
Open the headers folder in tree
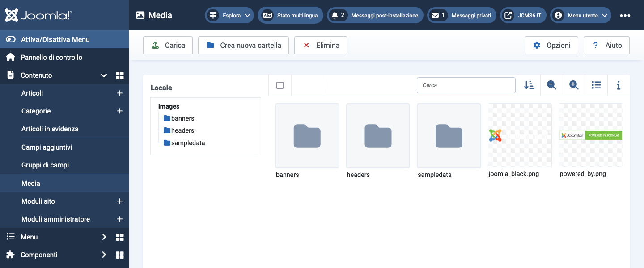[x=179, y=130]
